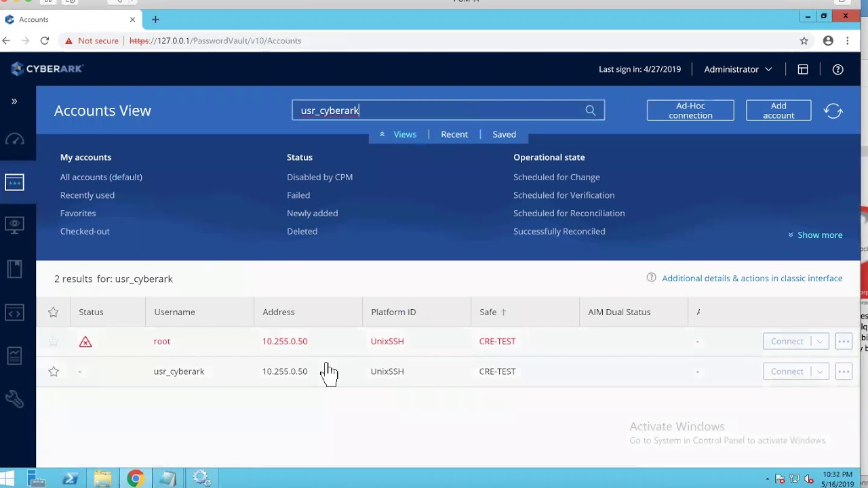Open more actions menu for root row
868x488 pixels.
point(844,342)
